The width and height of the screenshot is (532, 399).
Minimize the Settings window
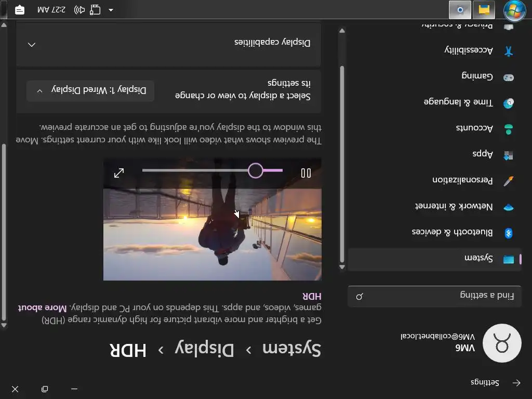coord(74,389)
